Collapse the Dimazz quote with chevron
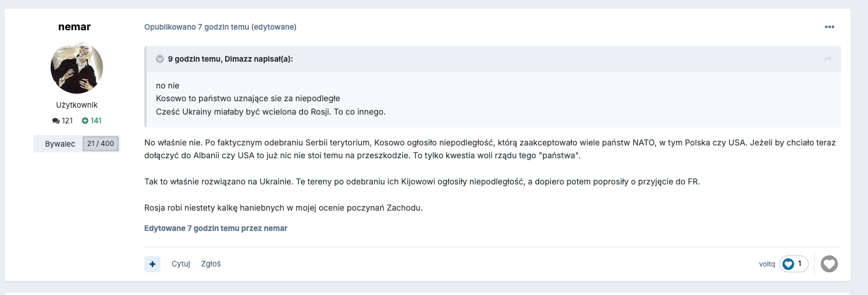 pyautogui.click(x=160, y=59)
